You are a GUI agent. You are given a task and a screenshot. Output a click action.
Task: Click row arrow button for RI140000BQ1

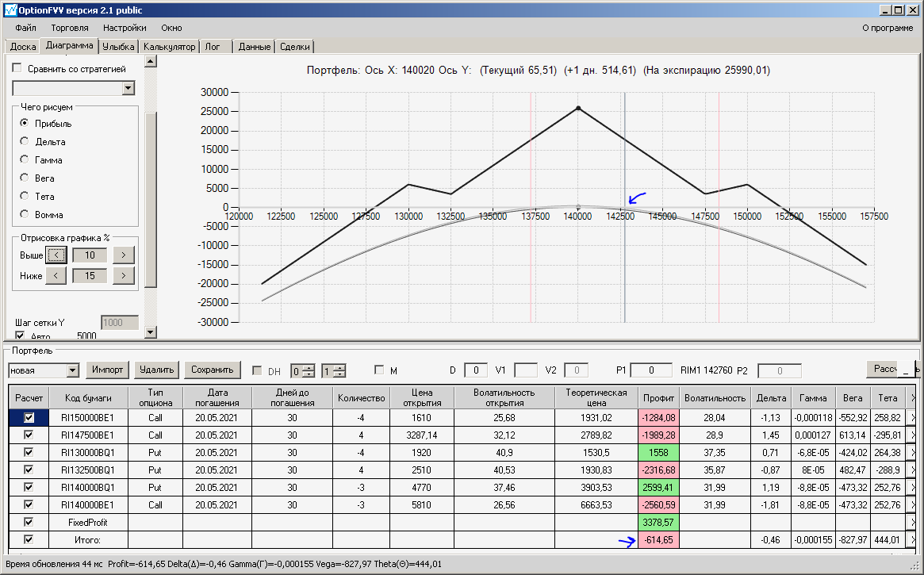[912, 487]
